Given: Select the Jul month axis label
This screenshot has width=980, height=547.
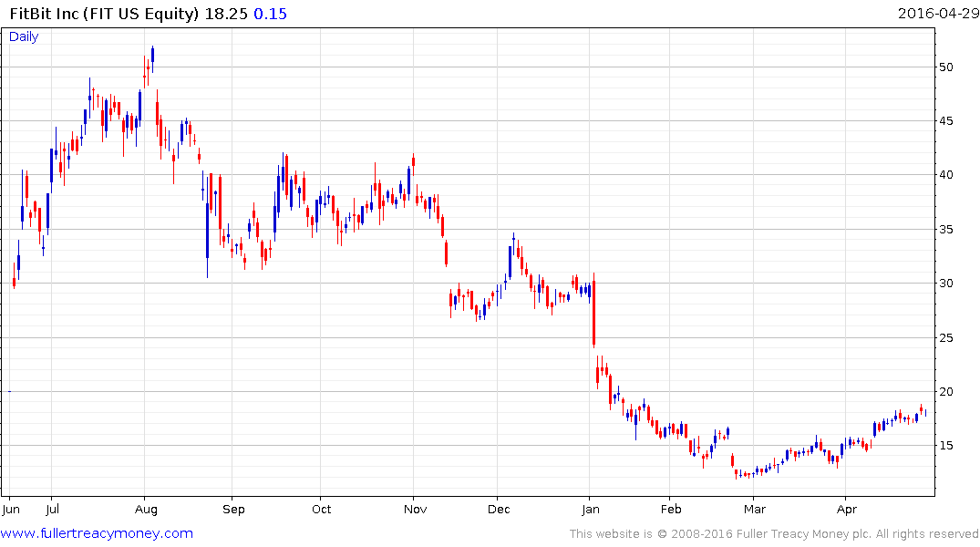Looking at the screenshot, I should click(53, 510).
